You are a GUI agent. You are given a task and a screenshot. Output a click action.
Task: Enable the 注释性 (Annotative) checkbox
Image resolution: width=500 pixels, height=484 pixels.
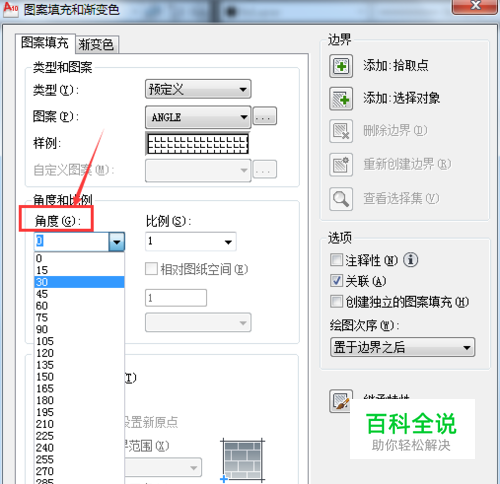336,260
